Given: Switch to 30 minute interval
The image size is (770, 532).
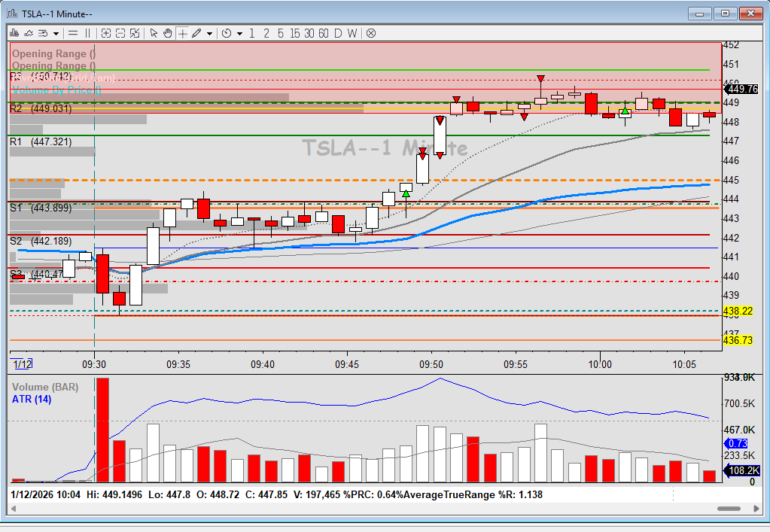Looking at the screenshot, I should click(x=309, y=33).
